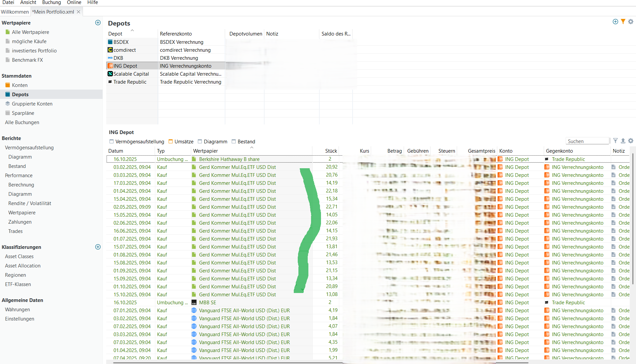Switch to the Vermögensaufstellung view tab
The image size is (636, 364).
click(x=137, y=142)
